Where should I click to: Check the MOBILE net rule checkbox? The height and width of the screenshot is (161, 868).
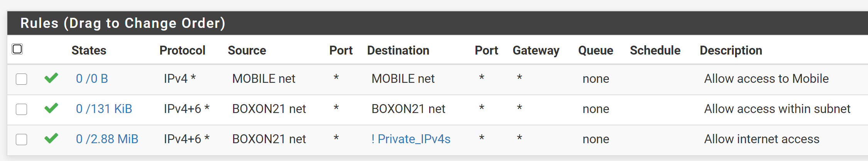coord(21,79)
